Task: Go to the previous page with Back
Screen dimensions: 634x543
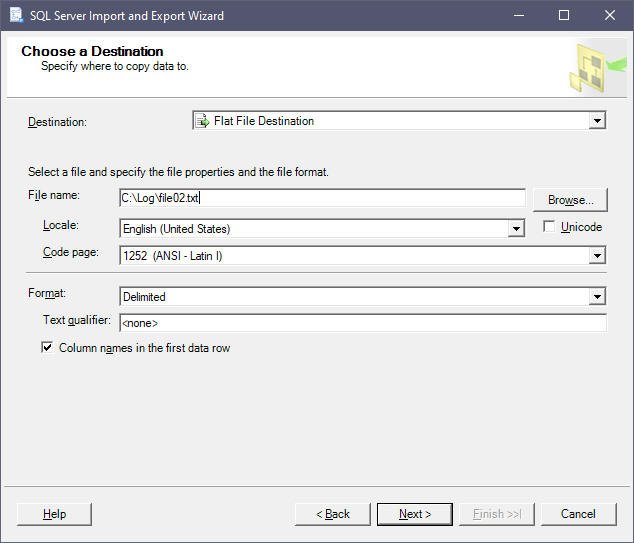Action: click(x=333, y=514)
